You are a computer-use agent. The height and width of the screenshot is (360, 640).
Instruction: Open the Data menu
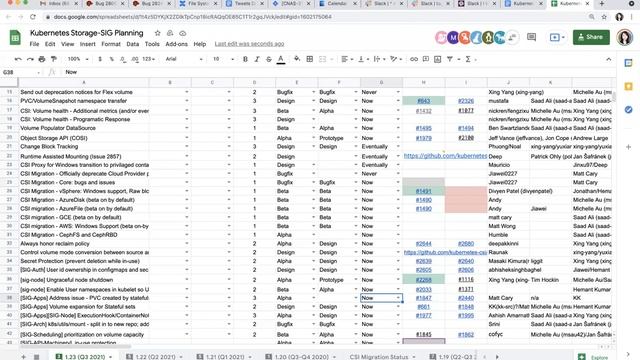(132, 44)
